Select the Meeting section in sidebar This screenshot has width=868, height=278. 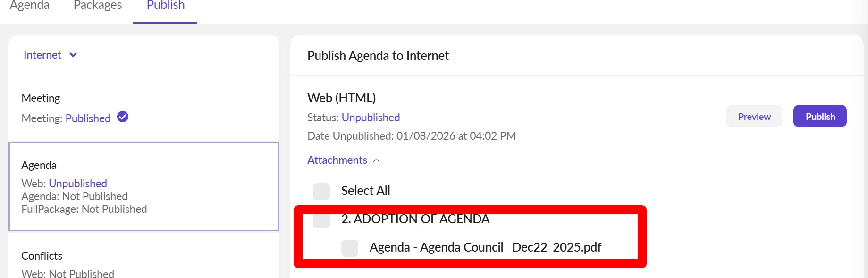tap(41, 98)
